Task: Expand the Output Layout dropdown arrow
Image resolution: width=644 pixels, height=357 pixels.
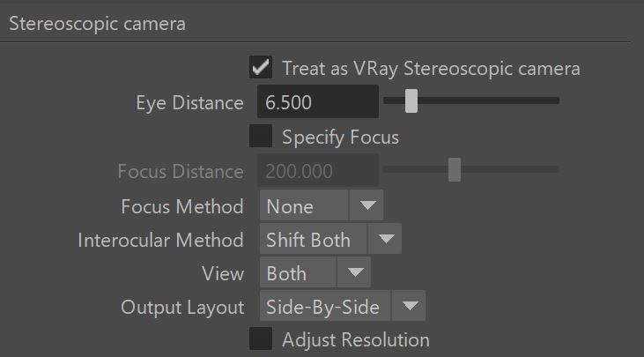Action: (409, 306)
